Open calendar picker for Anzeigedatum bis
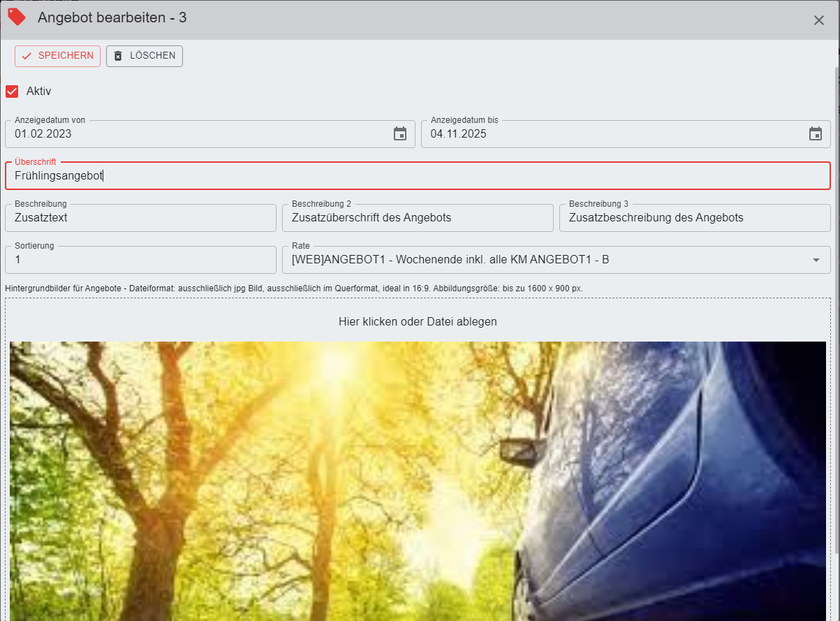This screenshot has width=840, height=621. pos(815,134)
